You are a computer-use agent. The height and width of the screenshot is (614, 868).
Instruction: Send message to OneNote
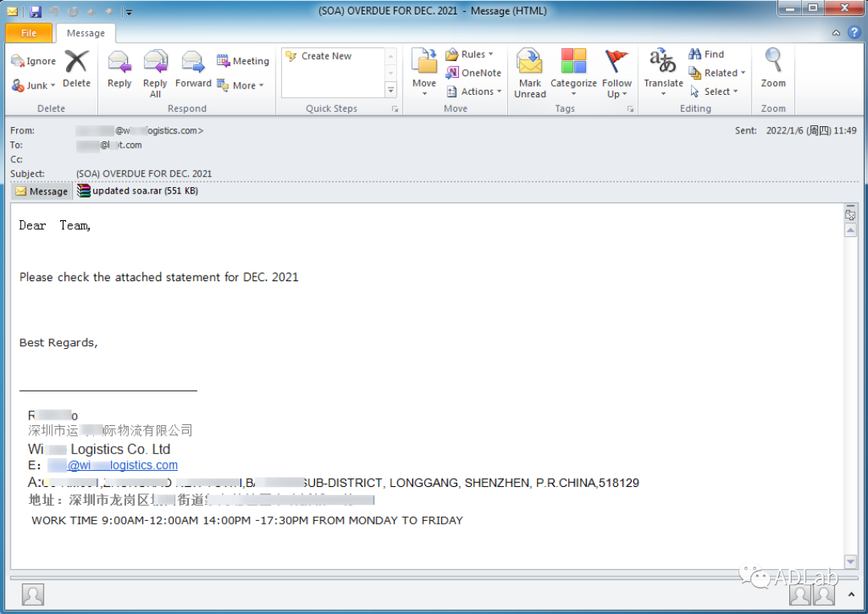(x=473, y=73)
